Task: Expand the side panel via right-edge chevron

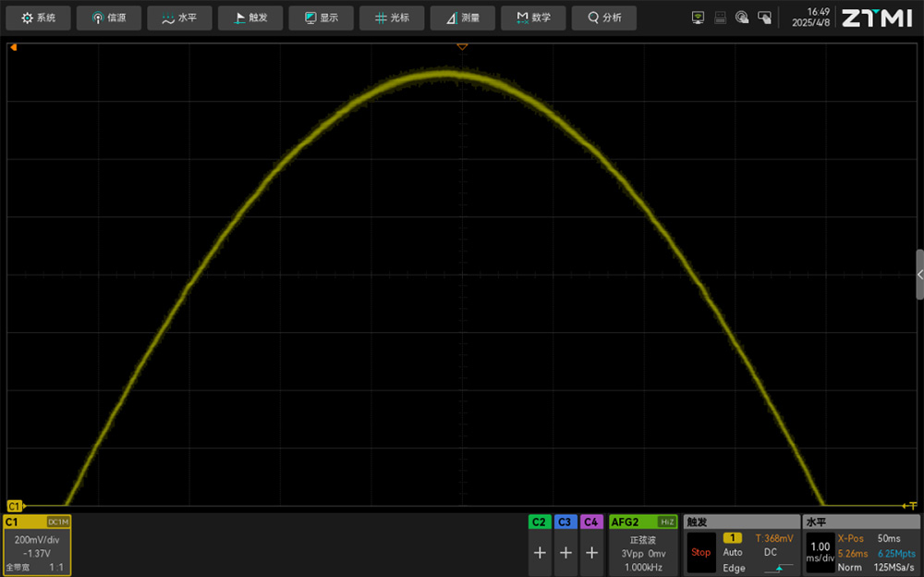Action: pyautogui.click(x=919, y=275)
